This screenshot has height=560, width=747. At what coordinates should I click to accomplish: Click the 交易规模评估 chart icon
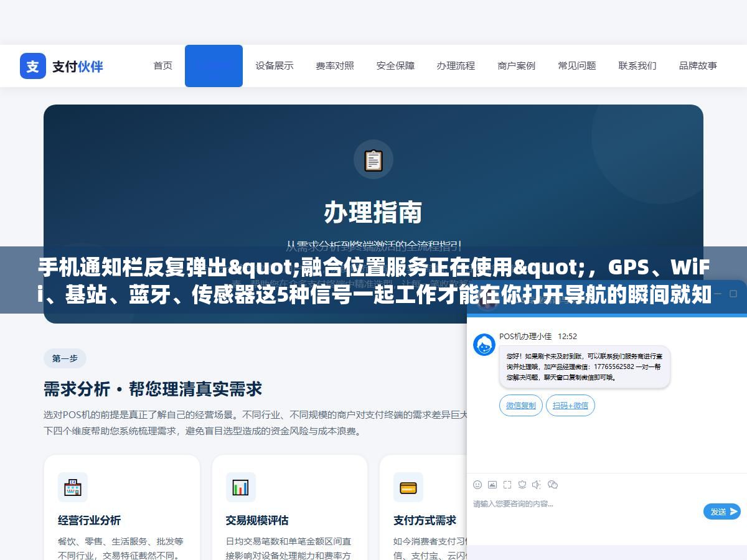[x=241, y=487]
